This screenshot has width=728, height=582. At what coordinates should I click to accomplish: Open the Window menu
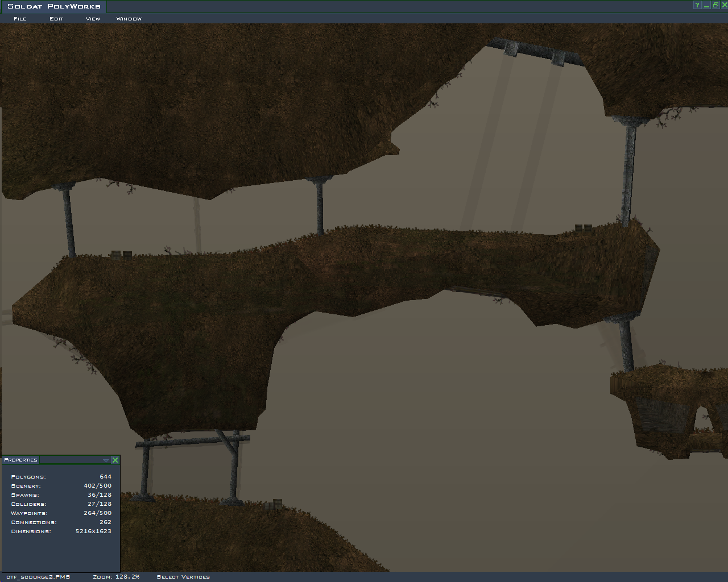[129, 19]
